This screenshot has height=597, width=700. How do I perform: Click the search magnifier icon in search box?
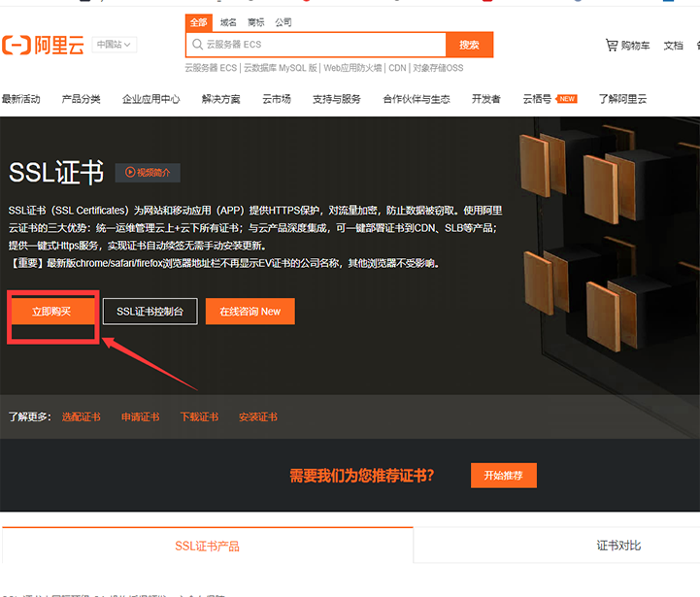point(196,45)
